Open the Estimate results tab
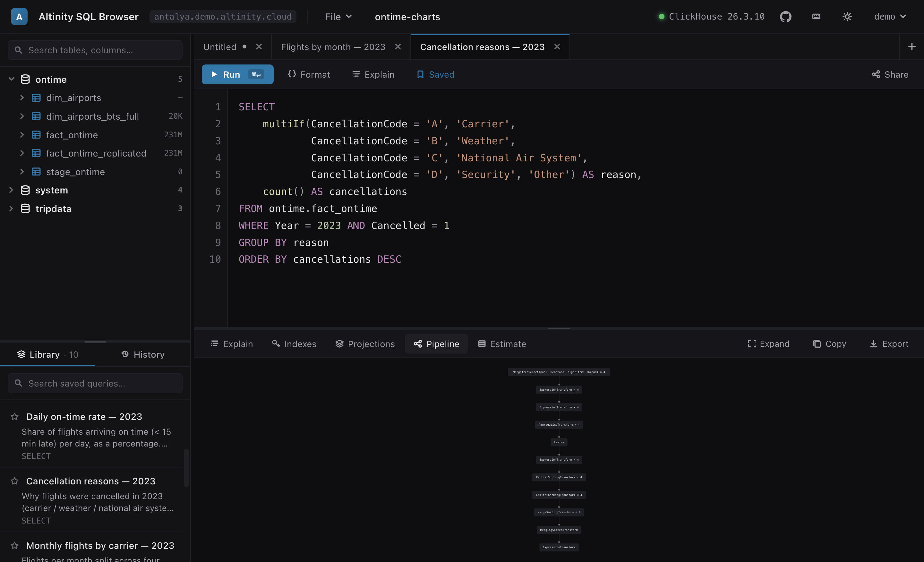The image size is (924, 562). click(x=502, y=344)
